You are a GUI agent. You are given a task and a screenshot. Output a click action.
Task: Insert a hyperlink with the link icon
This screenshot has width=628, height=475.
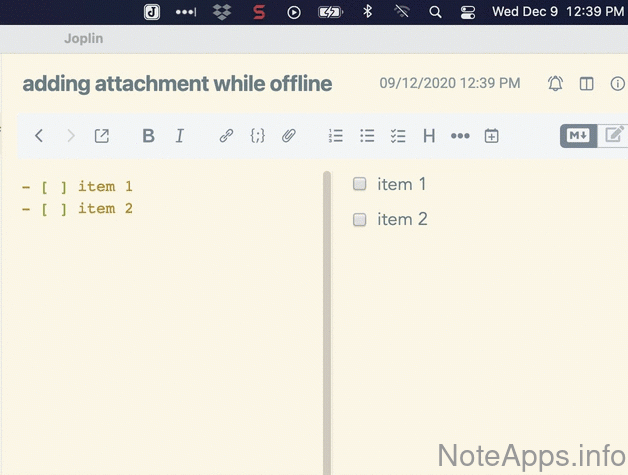(x=226, y=136)
